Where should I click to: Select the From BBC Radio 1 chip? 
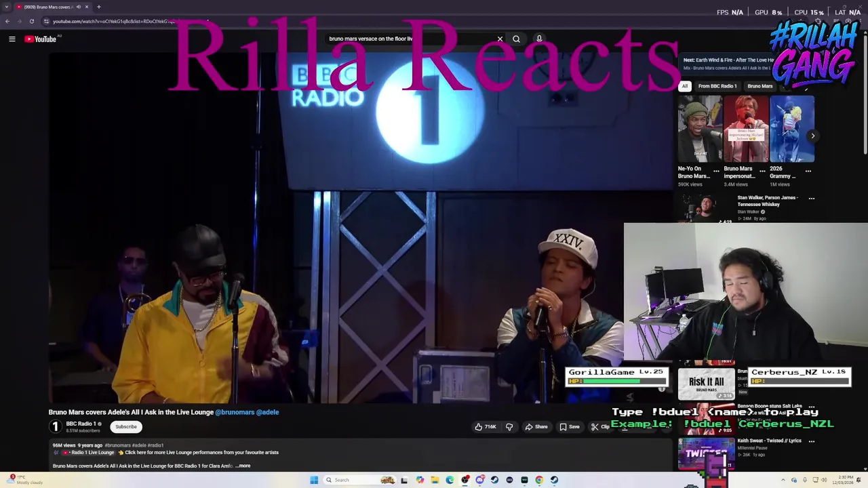pos(717,86)
